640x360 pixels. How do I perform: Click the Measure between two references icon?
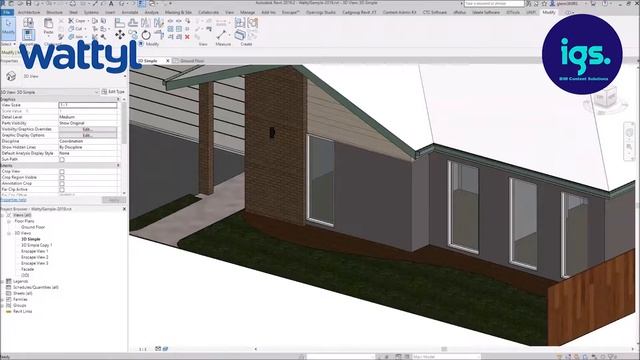click(222, 34)
